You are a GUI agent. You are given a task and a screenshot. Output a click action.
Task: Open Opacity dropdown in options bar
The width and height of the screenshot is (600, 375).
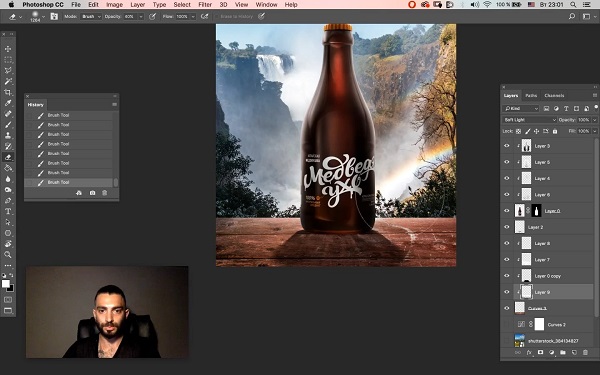point(141,16)
